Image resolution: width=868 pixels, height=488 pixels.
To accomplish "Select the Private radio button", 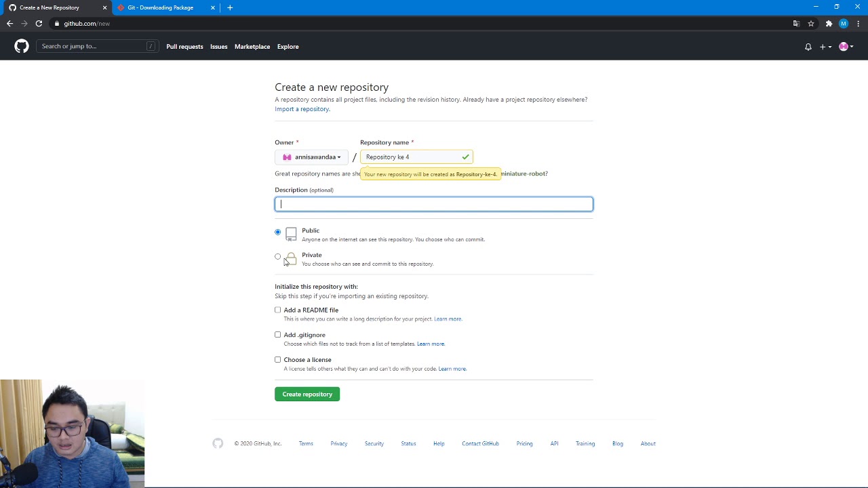I will [277, 257].
